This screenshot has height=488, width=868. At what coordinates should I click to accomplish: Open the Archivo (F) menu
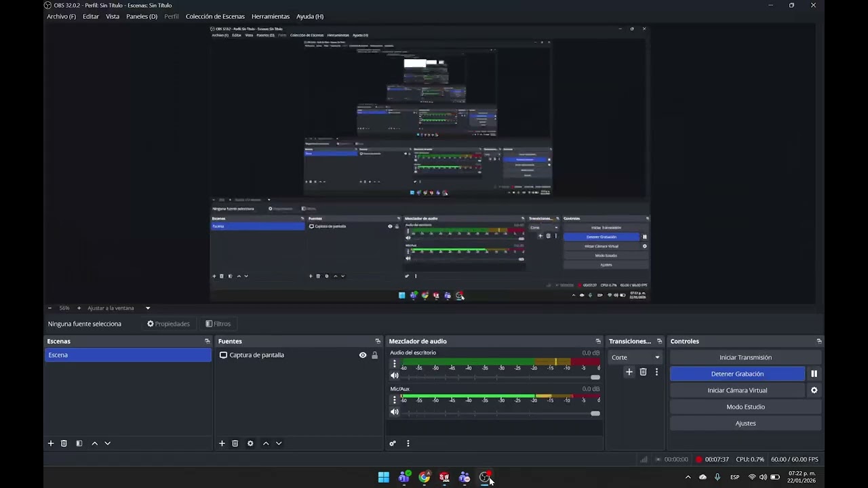tap(61, 16)
